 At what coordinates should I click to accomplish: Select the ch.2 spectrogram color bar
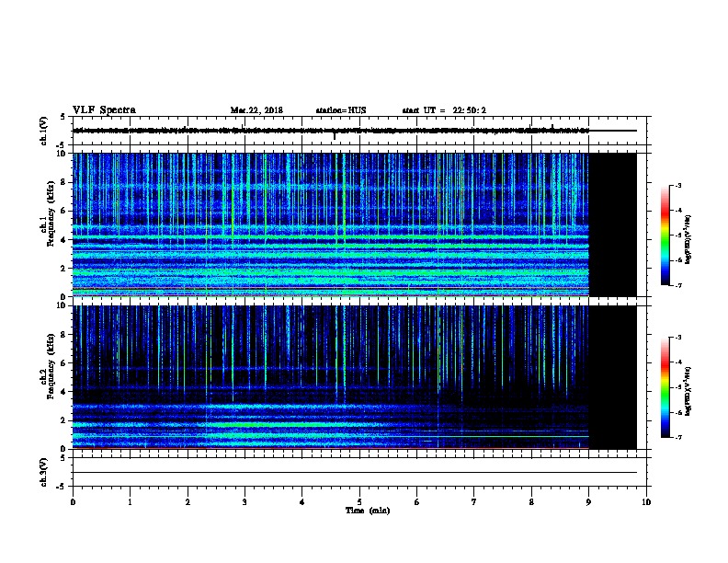pyautogui.click(x=665, y=387)
